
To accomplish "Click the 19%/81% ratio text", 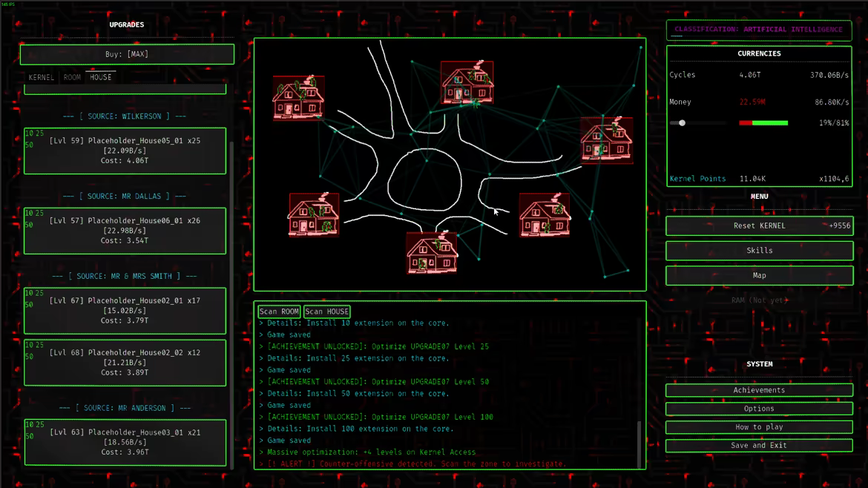I will tap(834, 123).
